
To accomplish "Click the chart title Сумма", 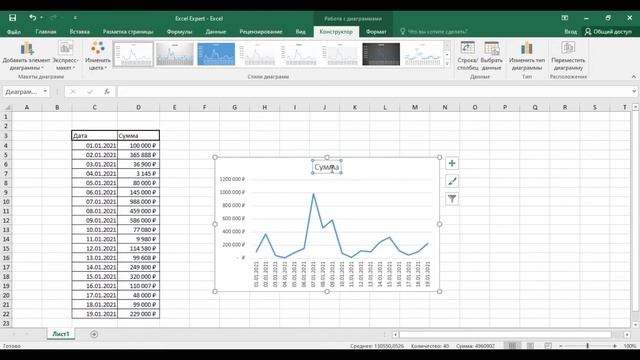I will click(x=327, y=167).
